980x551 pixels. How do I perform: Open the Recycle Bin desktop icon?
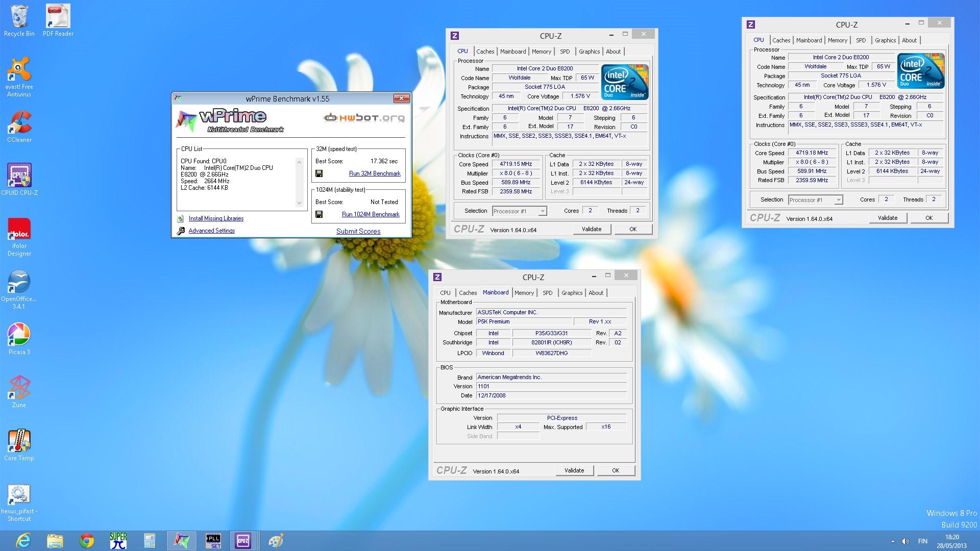tap(19, 20)
